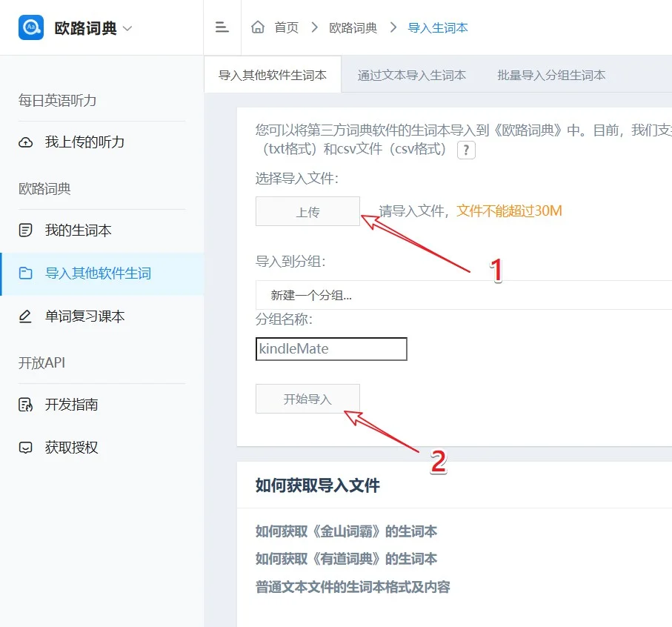Switch to 通过文本导入生词本 tab
672x627 pixels.
click(411, 75)
